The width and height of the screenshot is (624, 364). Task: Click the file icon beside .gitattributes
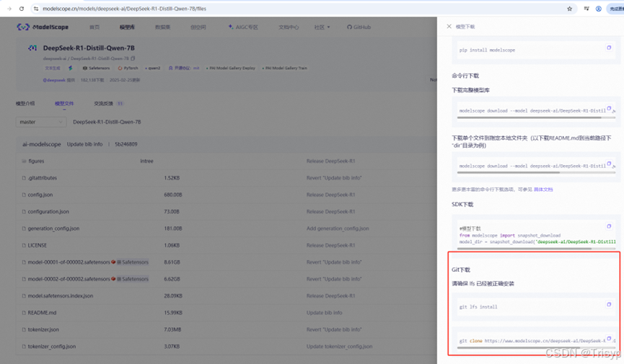point(24,178)
